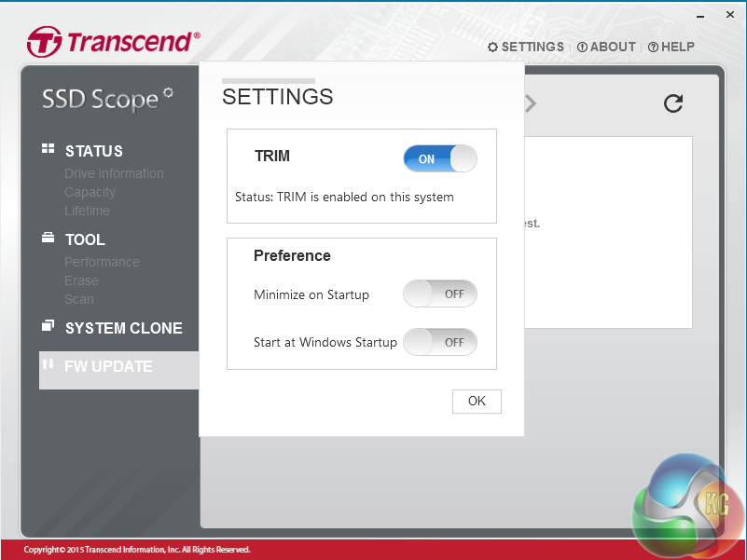Open ABOUT in top menu
This screenshot has height=560, width=747.
point(606,47)
